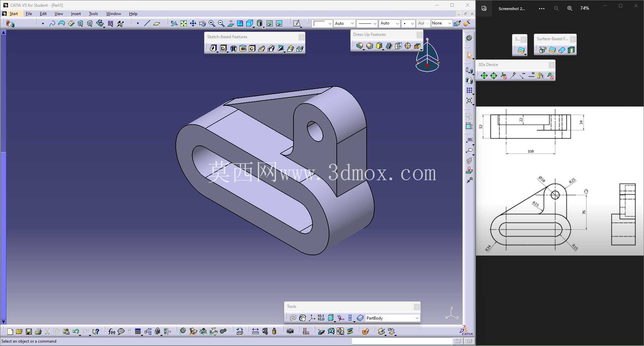Open the three-dots menu in Photos viewer
Image resolution: width=644 pixels, height=346 pixels.
[x=541, y=8]
